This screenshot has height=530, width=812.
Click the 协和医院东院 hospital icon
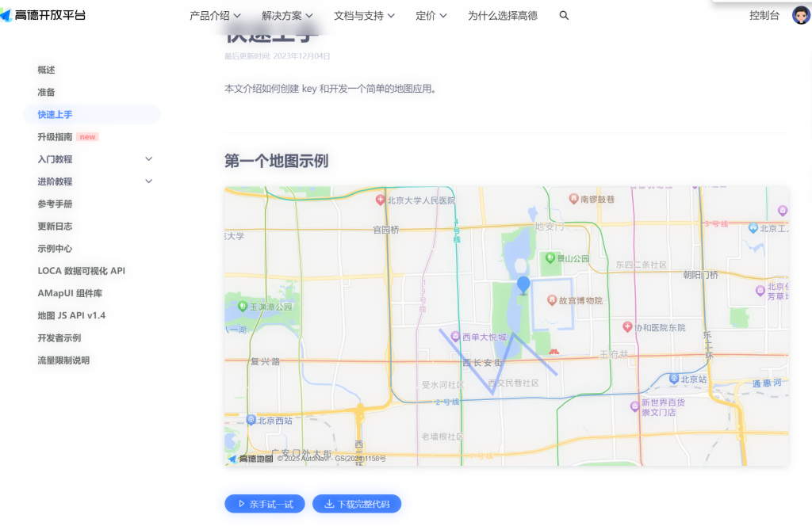coord(627,326)
